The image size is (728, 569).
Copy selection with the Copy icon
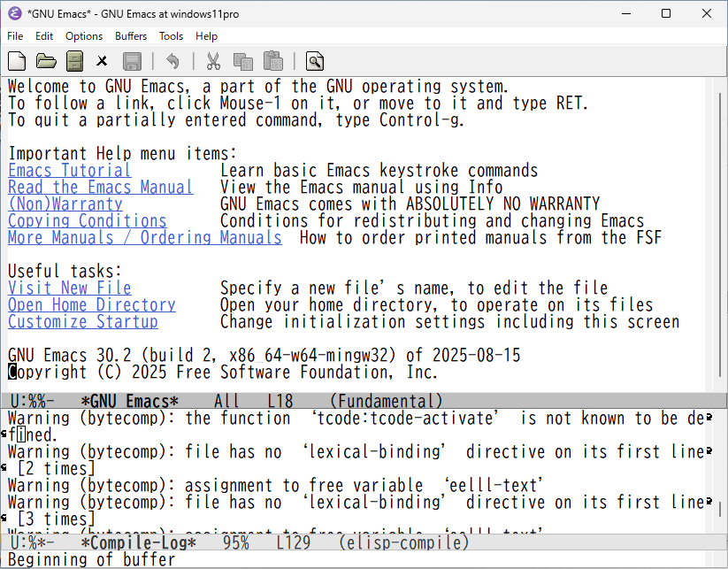click(243, 61)
